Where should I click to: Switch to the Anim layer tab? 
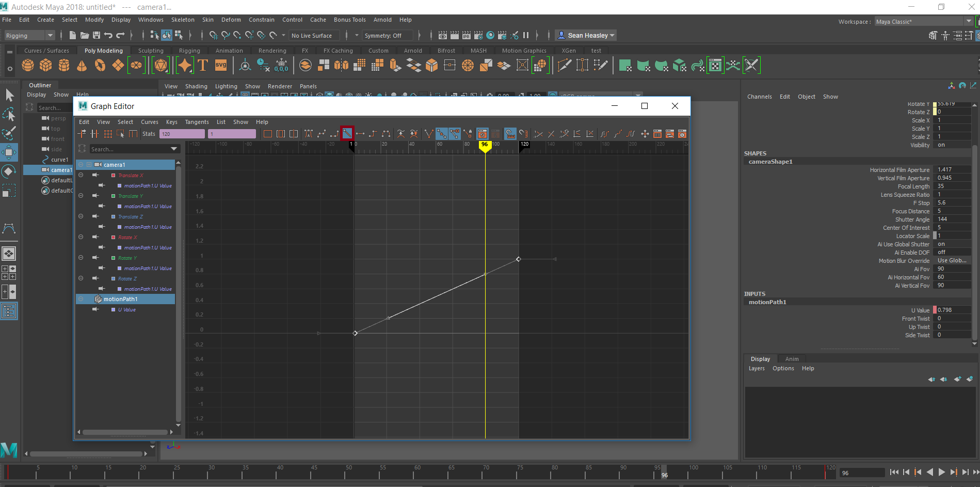pyautogui.click(x=792, y=359)
